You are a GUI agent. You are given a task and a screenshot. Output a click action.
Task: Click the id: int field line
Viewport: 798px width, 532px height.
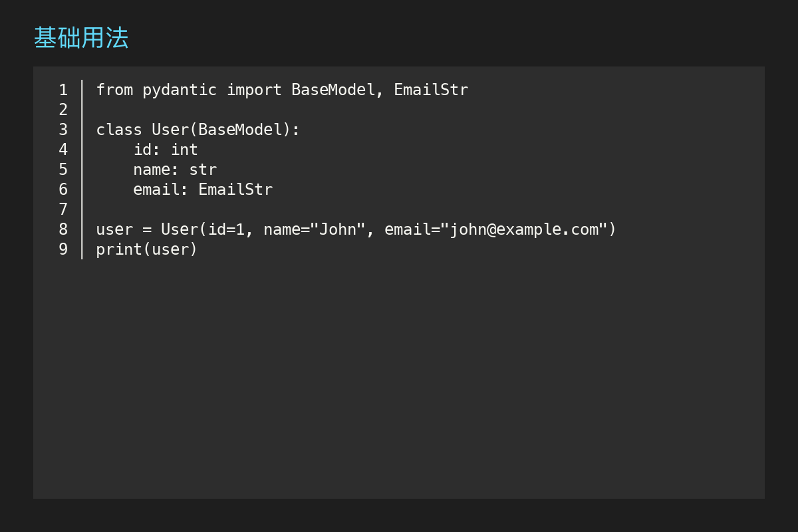tap(166, 150)
